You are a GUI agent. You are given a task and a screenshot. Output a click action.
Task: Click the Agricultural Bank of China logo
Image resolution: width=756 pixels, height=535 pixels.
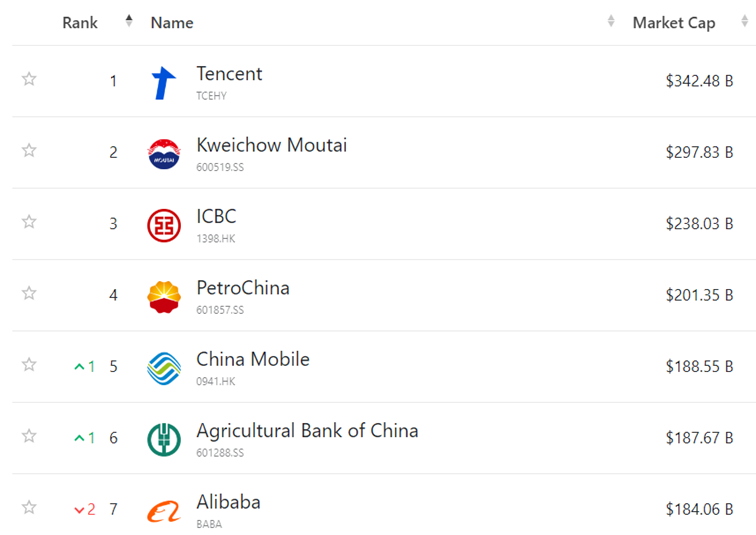pos(164,439)
